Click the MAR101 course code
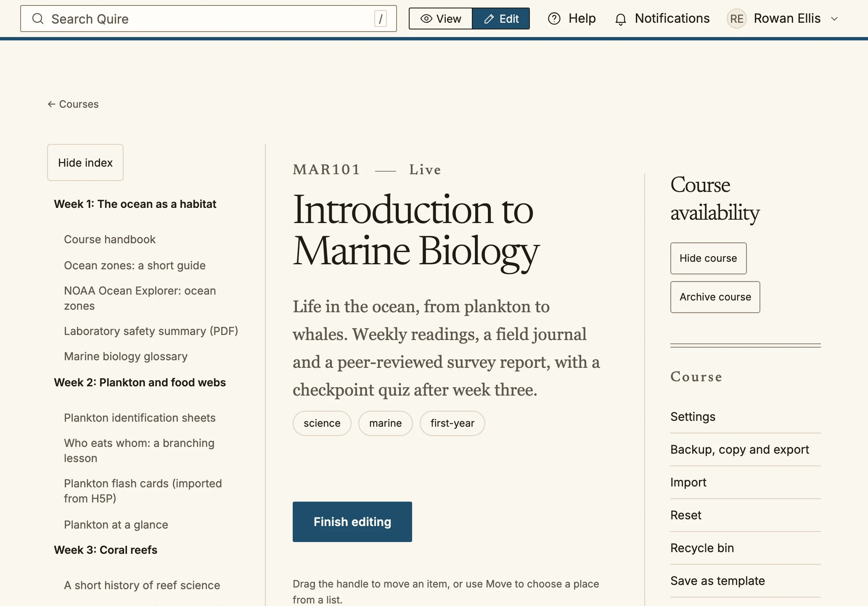868x606 pixels. pos(327,170)
